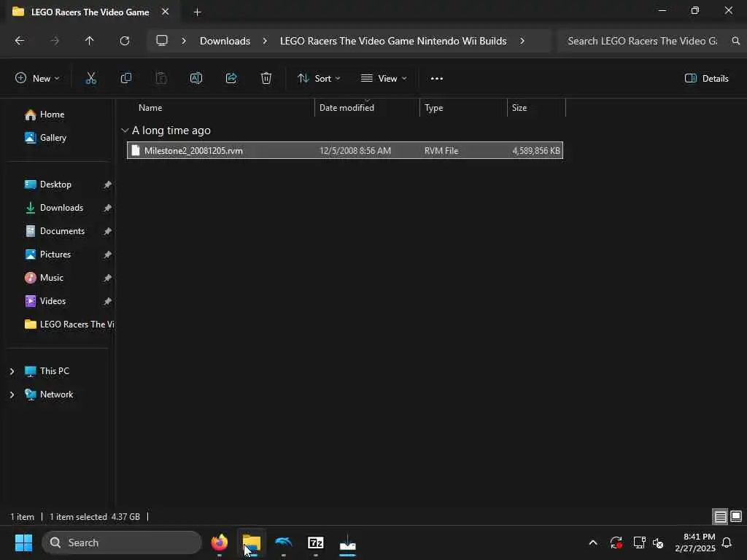
Task: Expand This PC in navigation pane
Action: pos(12,371)
